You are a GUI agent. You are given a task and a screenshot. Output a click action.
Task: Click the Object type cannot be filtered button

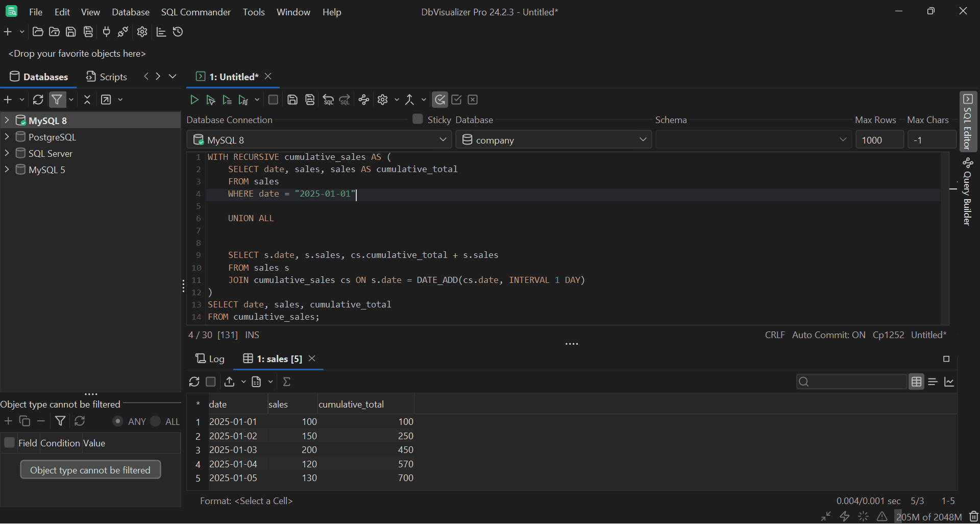[90, 469]
